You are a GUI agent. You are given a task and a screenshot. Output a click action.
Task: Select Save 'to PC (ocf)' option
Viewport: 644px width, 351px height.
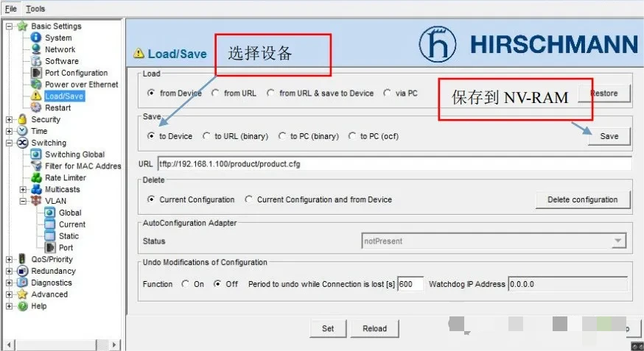pos(352,135)
